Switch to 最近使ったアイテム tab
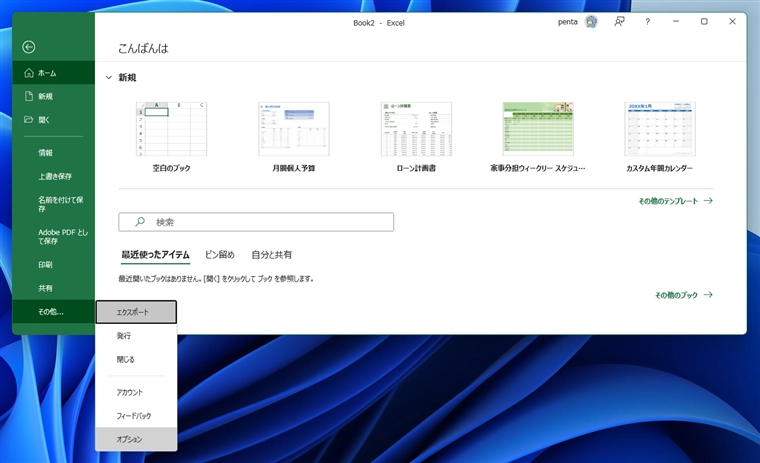Viewport: 760px width, 463px height. click(x=156, y=255)
